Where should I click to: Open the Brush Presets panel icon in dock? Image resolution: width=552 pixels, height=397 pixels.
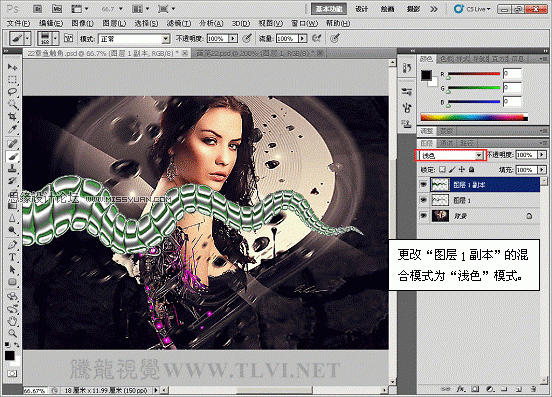407,92
